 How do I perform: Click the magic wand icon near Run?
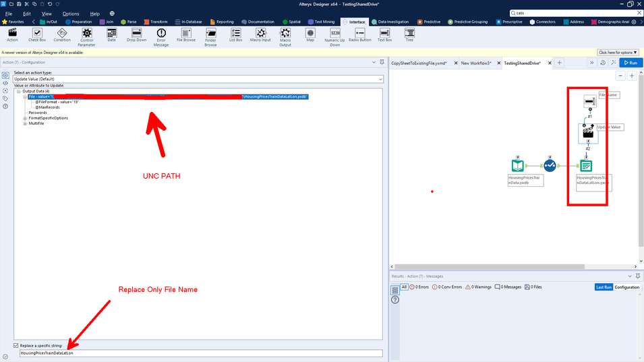[613, 63]
